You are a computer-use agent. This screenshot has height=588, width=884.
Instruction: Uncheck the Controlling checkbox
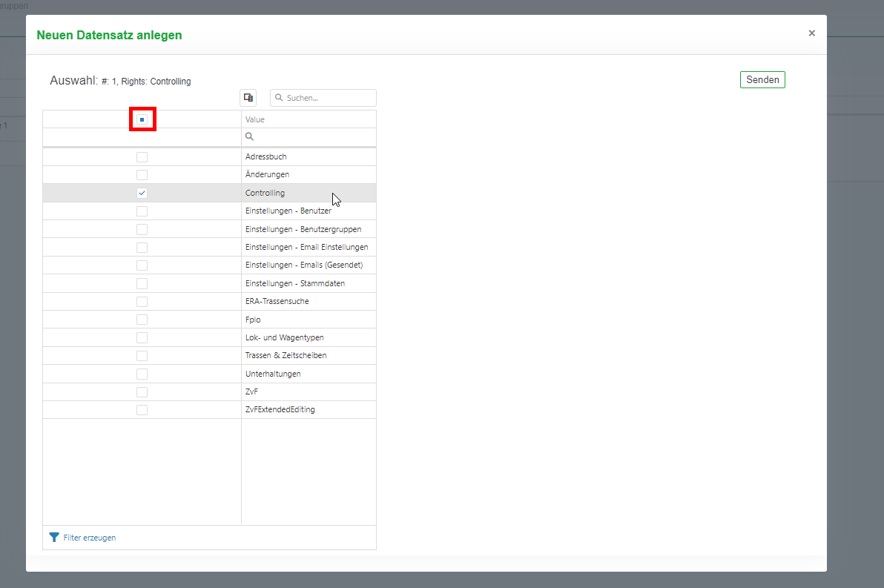tap(142, 193)
